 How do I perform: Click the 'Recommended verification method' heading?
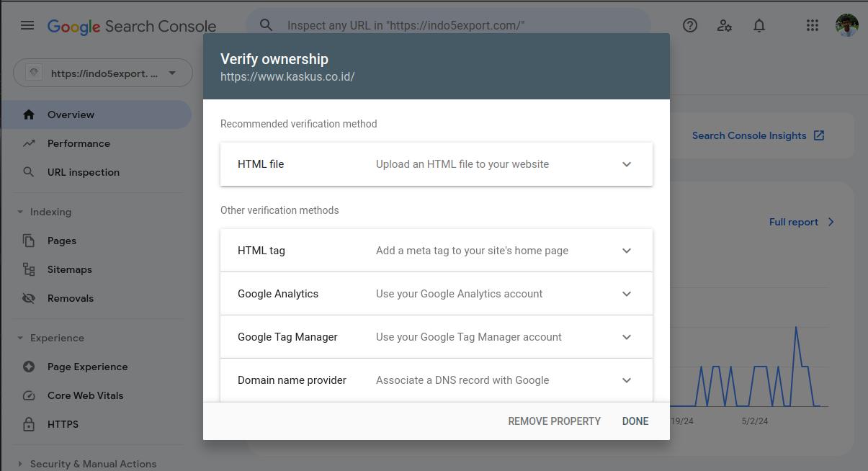(299, 124)
